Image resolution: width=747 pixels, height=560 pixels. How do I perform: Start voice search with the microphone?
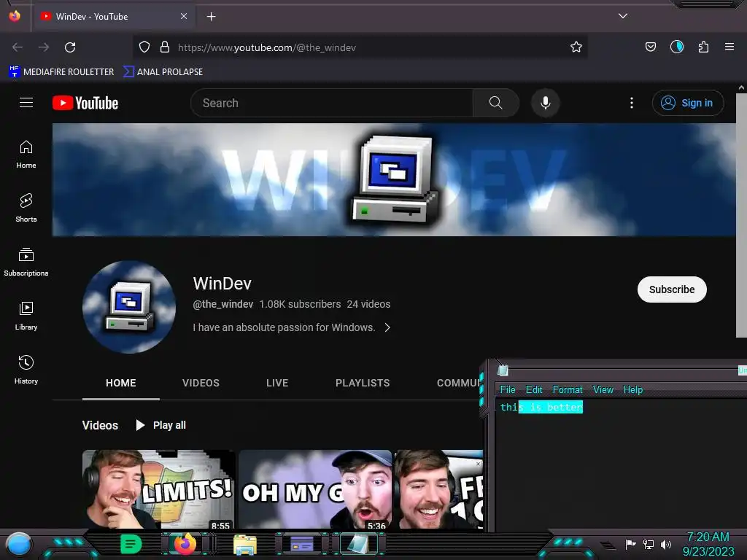click(546, 103)
